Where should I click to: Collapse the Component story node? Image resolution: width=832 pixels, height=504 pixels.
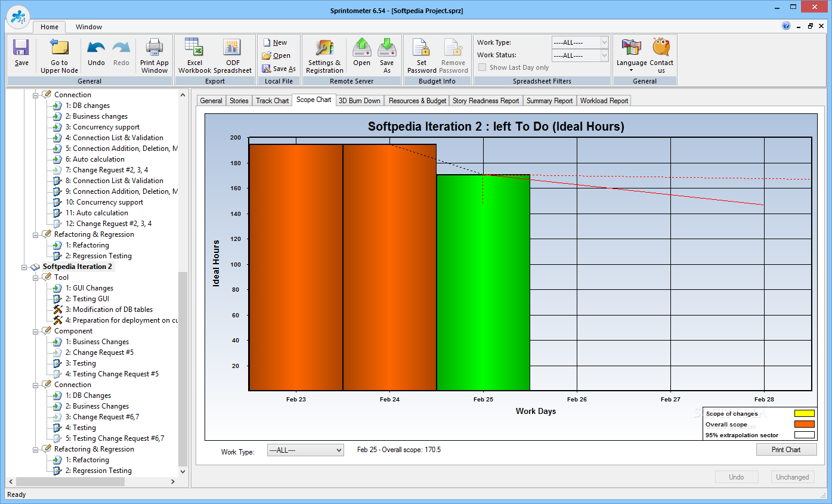point(35,331)
